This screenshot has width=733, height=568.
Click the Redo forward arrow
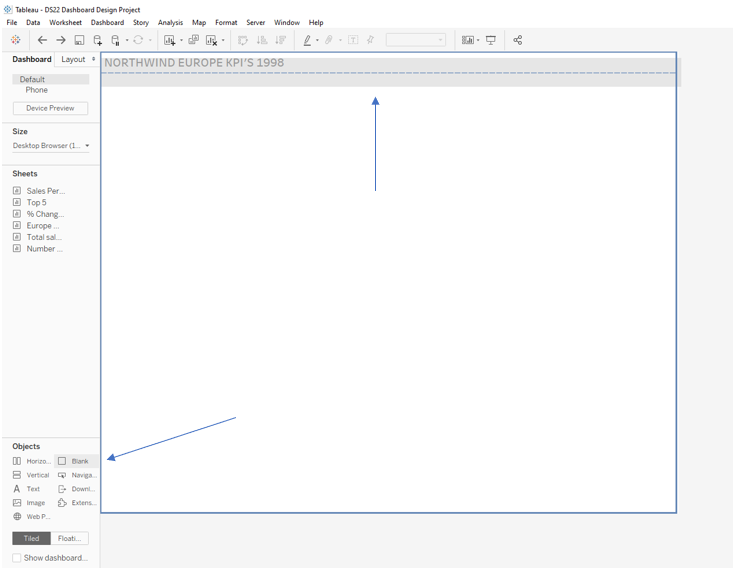pyautogui.click(x=61, y=40)
